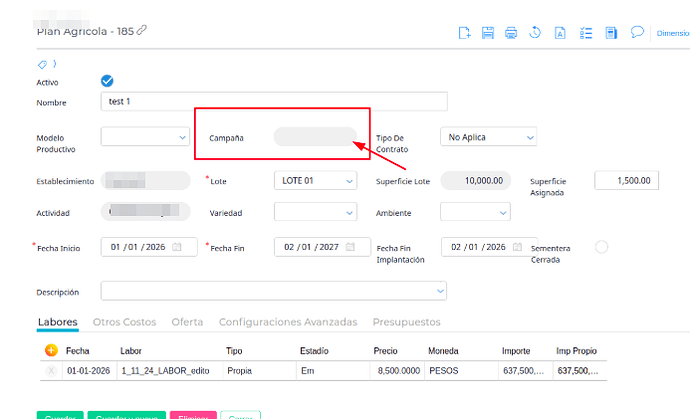Click the Cerrar button

pyautogui.click(x=241, y=415)
